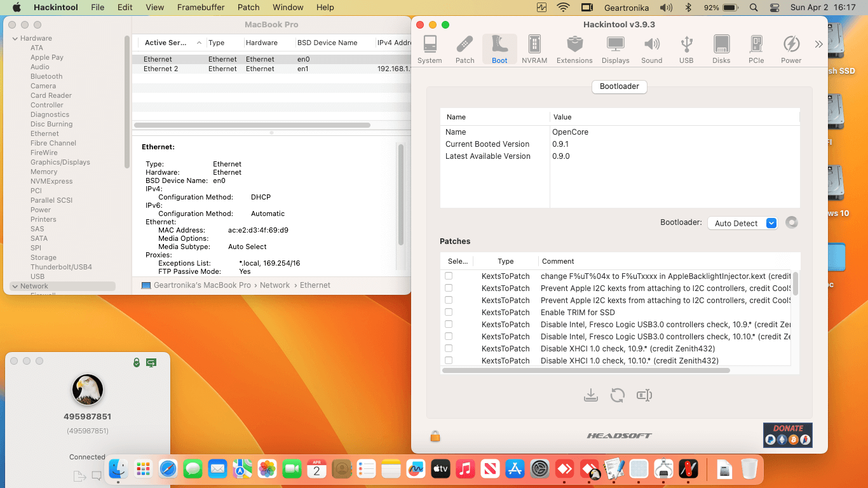
Task: Click Geartronika's MacBook Pro in the path bar
Action: 202,286
